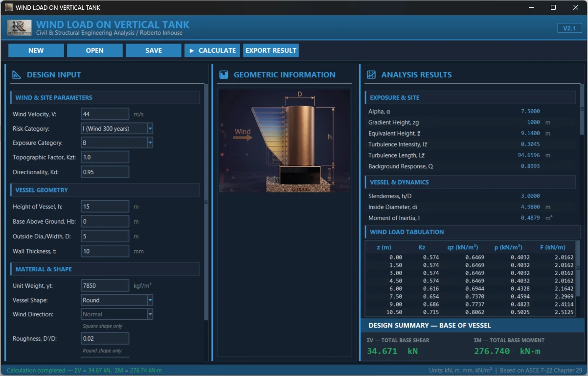Image resolution: width=588 pixels, height=376 pixels.
Task: Click the Turbulence Intensity value 0.3045
Action: (530, 144)
